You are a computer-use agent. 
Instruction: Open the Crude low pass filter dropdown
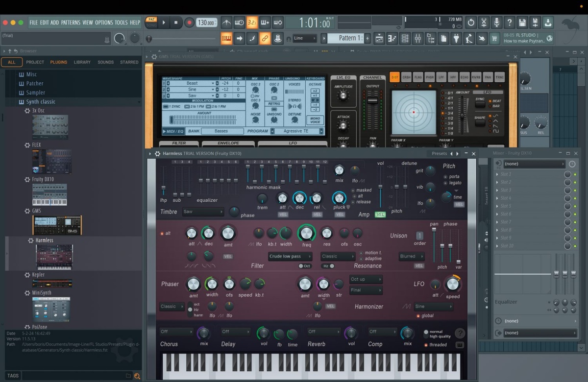[290, 257]
